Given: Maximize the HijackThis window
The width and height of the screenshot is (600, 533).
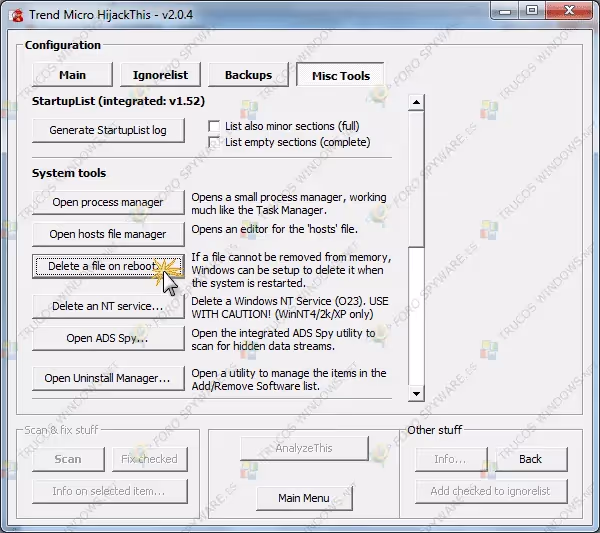Looking at the screenshot, I should point(532,11).
